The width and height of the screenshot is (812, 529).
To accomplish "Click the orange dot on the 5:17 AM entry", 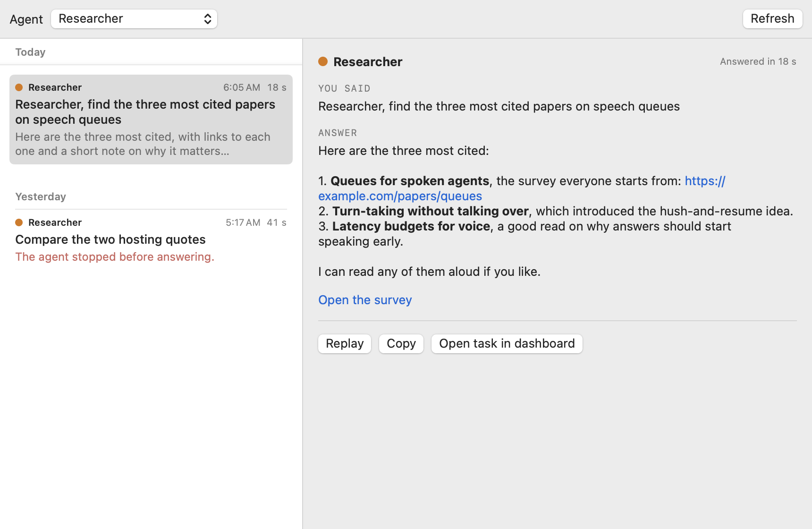I will 19,222.
